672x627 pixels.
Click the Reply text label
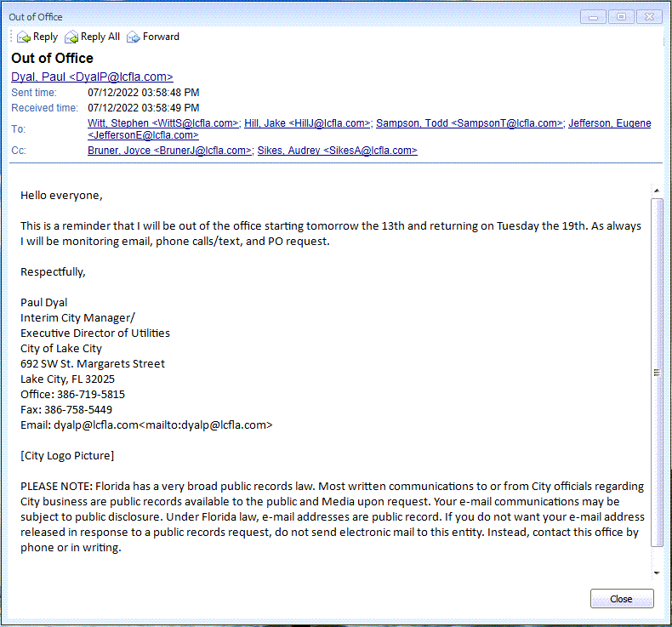point(45,37)
